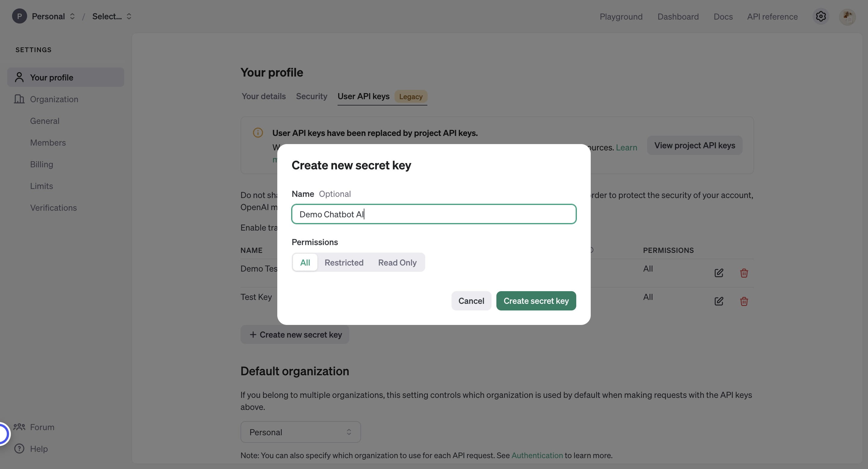Click the Create secret key button
Image resolution: width=868 pixels, height=469 pixels.
536,301
